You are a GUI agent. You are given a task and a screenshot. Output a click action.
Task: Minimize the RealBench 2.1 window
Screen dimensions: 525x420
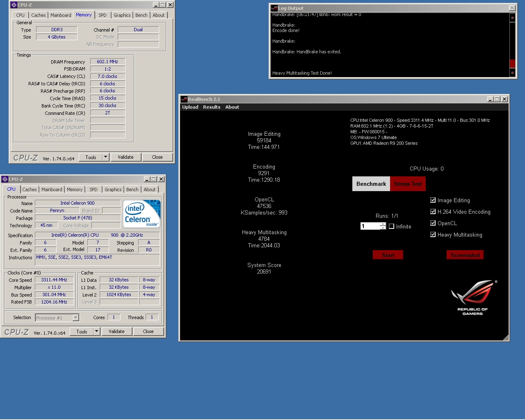(x=490, y=99)
